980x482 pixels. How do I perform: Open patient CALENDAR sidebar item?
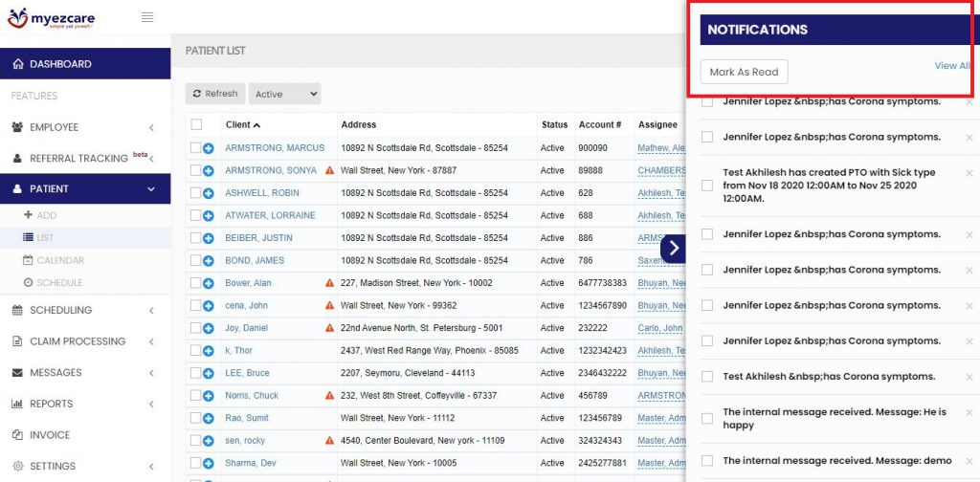click(x=54, y=260)
